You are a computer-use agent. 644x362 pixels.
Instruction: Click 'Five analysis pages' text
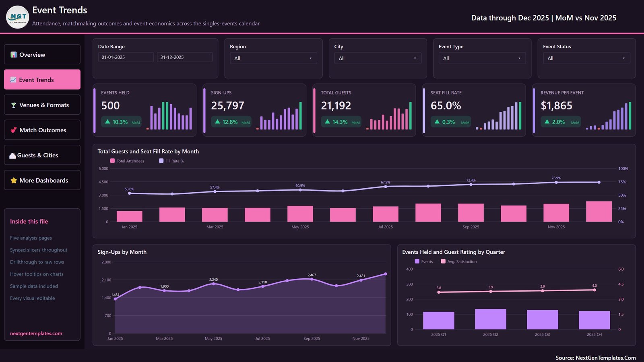click(31, 238)
